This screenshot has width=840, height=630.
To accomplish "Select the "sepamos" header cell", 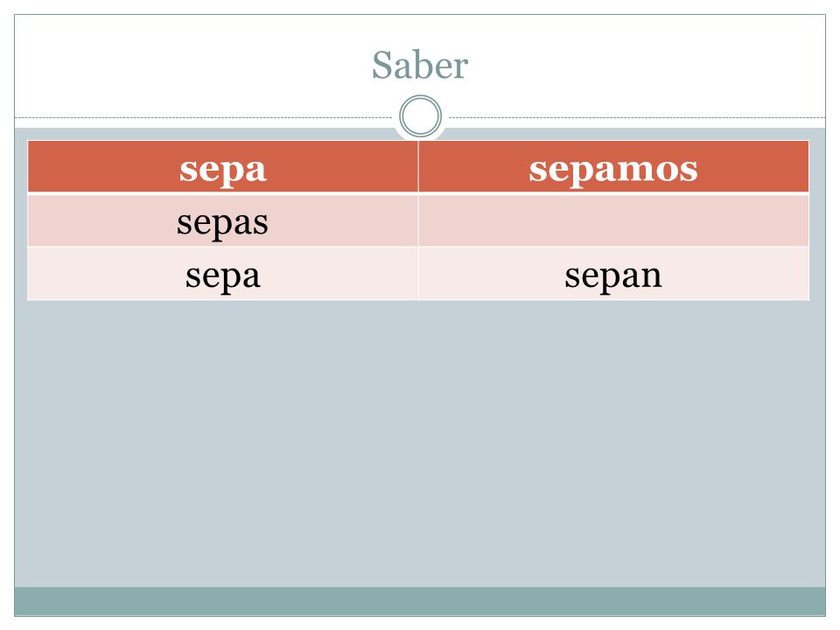I will [614, 166].
